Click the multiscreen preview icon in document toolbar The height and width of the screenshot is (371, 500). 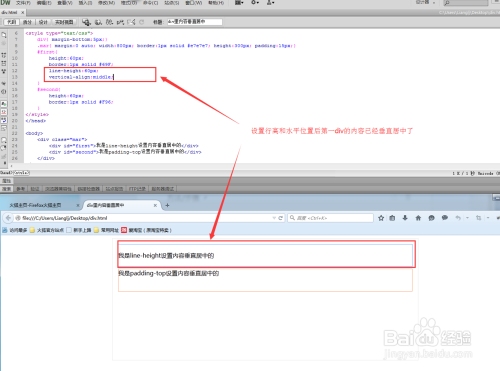[x=86, y=22]
